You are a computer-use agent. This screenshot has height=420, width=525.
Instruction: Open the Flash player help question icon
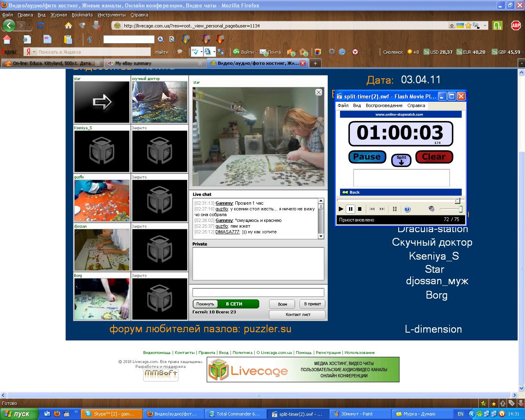(x=407, y=209)
